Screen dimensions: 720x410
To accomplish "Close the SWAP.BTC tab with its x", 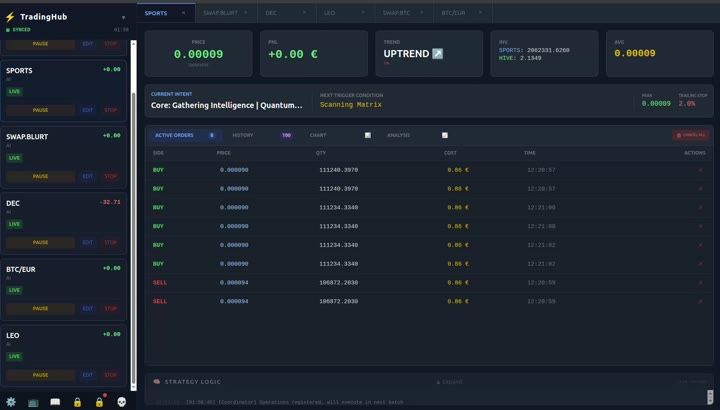I will (x=422, y=13).
